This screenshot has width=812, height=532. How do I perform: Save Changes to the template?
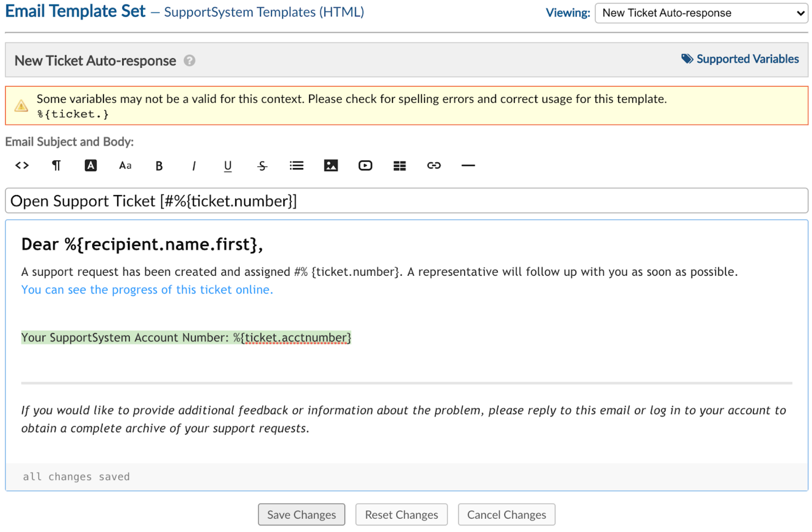coord(301,514)
